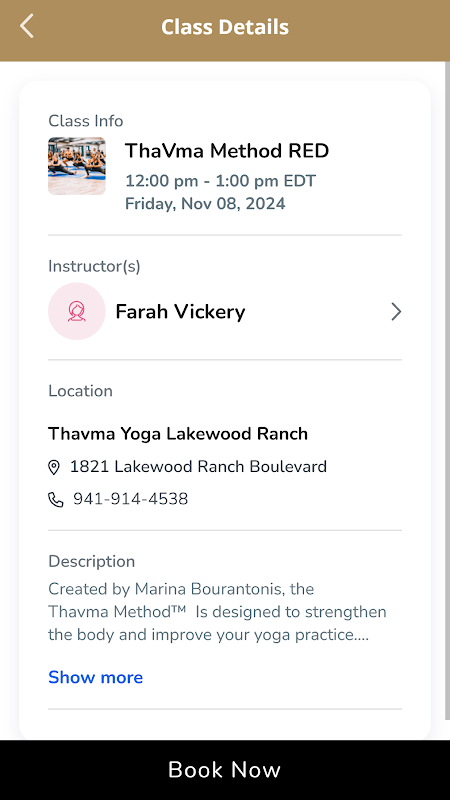Book the class with Book Now

click(225, 770)
